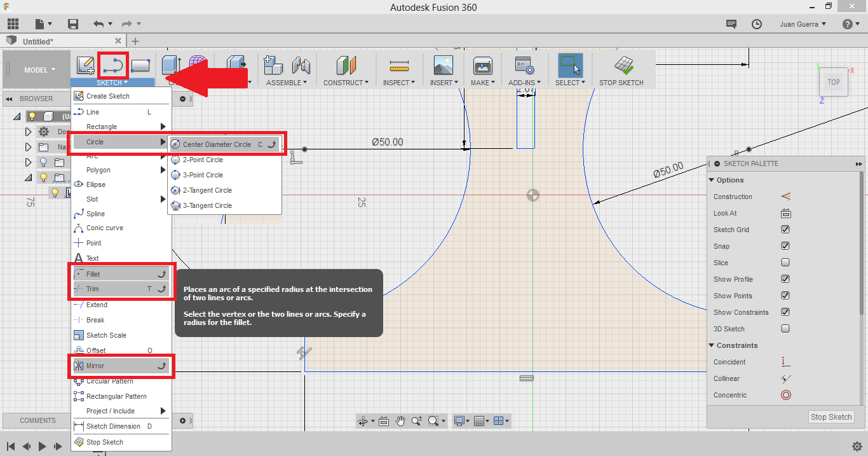This screenshot has width=868, height=456.
Task: Click the TOP face of the ViewCube
Action: pos(833,82)
